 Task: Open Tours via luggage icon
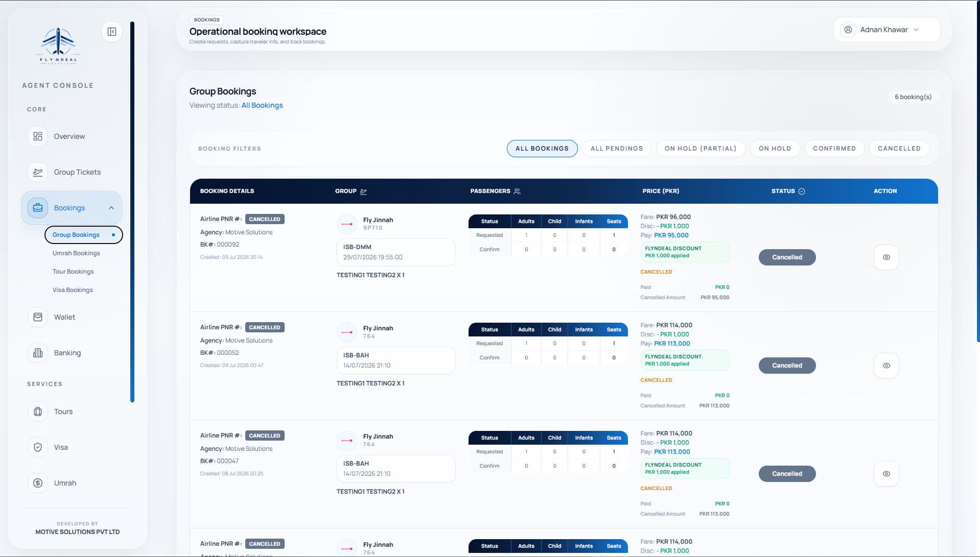38,411
